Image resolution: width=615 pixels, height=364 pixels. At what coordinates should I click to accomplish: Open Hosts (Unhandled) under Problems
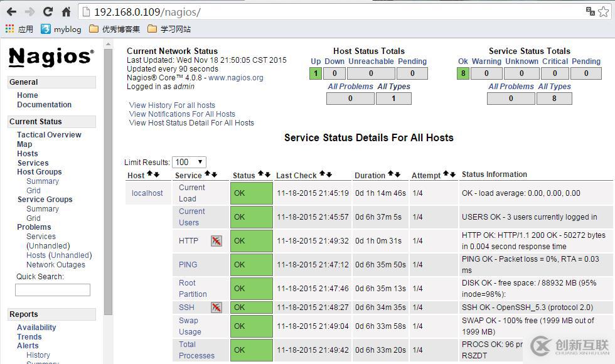[x=59, y=255]
